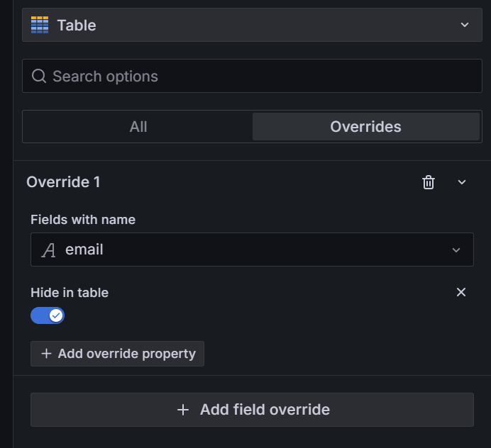The height and width of the screenshot is (448, 491).
Task: Click the Fields with name label
Action: coord(83,220)
